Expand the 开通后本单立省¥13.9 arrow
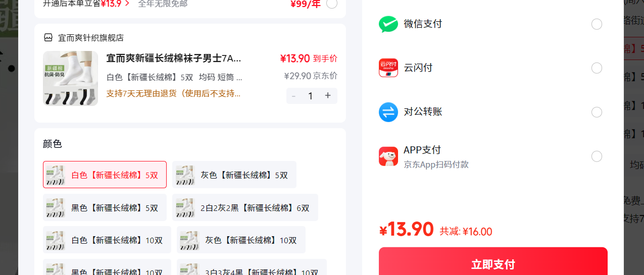This screenshot has height=275, width=644. (x=127, y=4)
